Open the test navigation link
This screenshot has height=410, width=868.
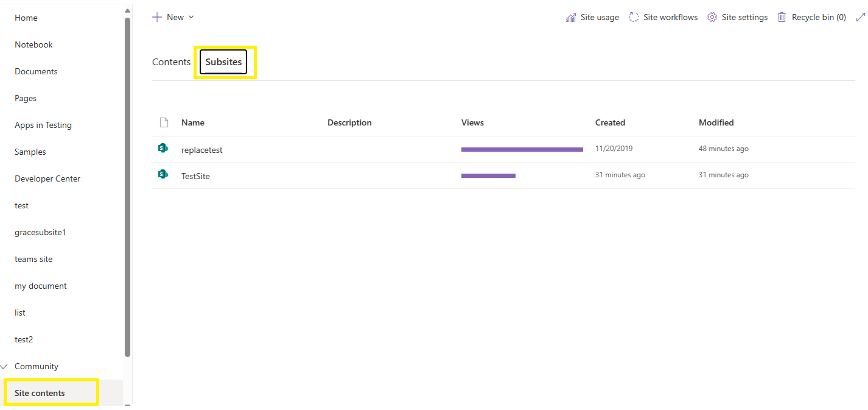(21, 205)
